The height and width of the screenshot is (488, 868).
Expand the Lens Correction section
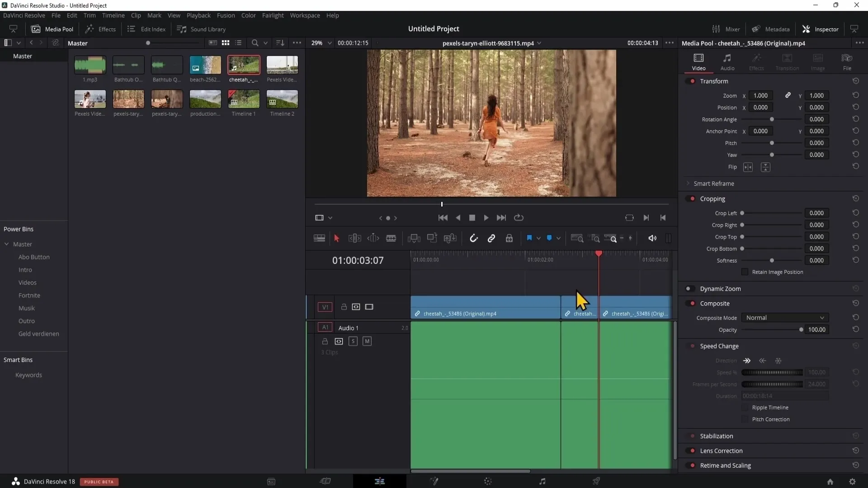(721, 450)
